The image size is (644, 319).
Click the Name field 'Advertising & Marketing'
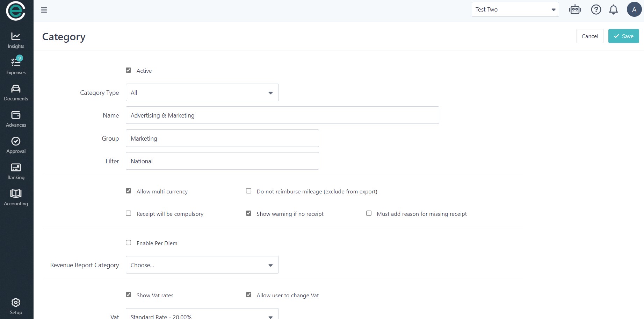pos(282,115)
